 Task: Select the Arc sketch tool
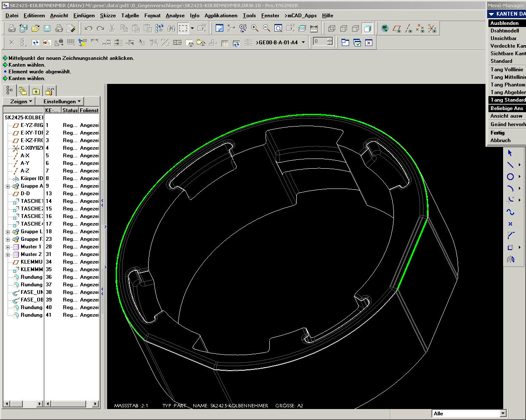pos(510,188)
